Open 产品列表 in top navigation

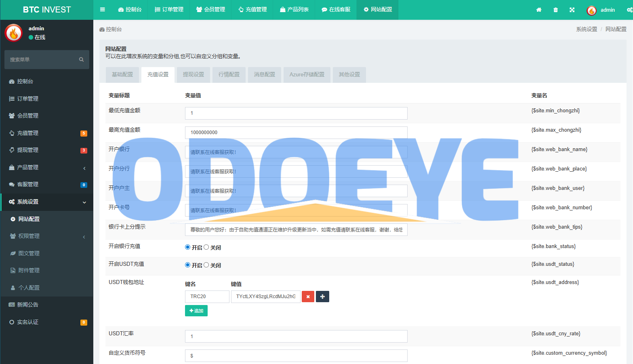[x=294, y=10]
